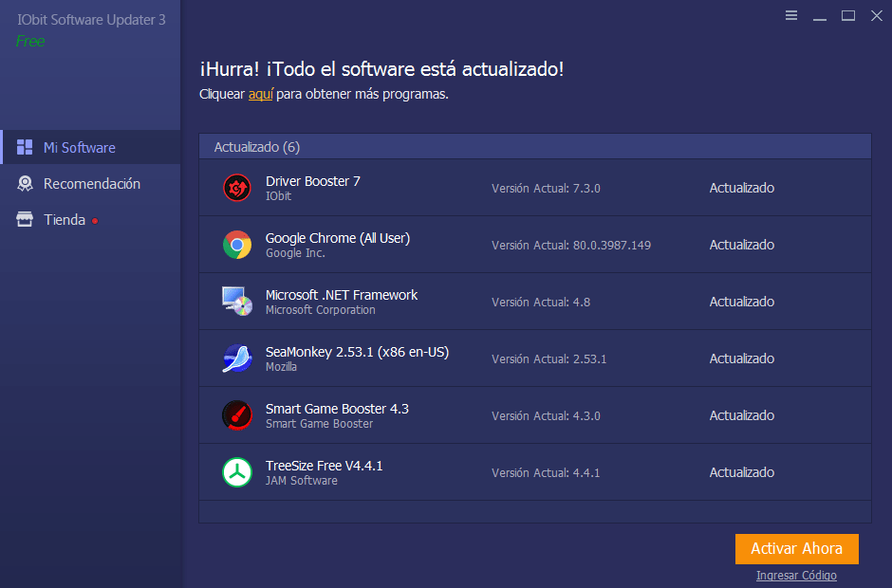The width and height of the screenshot is (892, 588).
Task: Click the Microsoft .NET Framework icon
Action: click(236, 302)
